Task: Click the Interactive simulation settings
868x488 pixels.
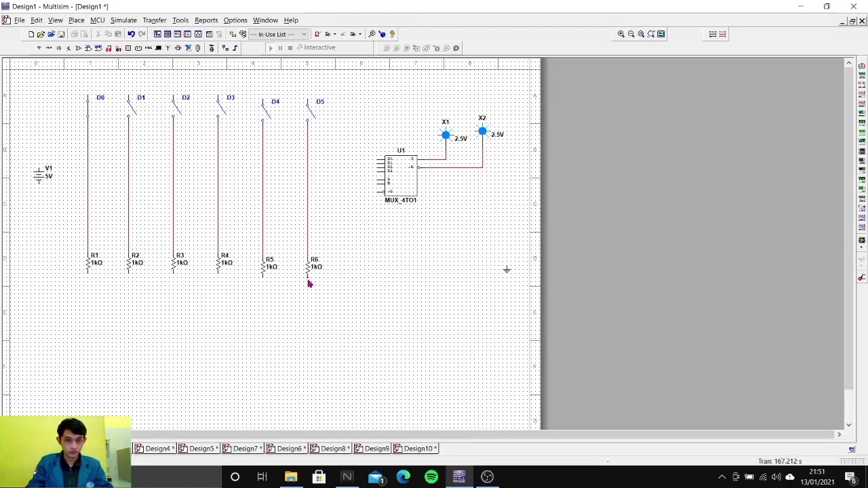Action: [316, 48]
